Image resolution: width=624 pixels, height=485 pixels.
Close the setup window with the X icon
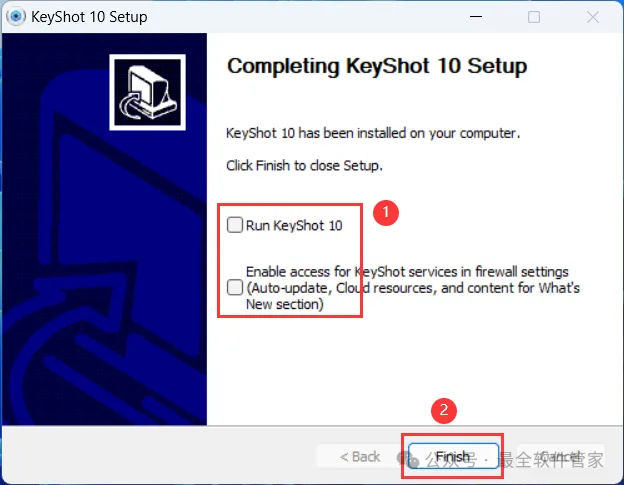point(593,17)
